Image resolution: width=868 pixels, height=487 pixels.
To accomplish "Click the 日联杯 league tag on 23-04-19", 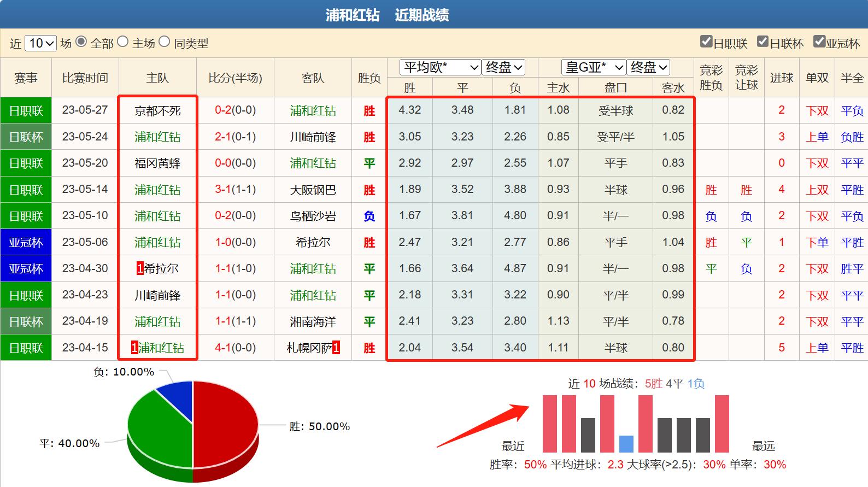I will tap(26, 321).
